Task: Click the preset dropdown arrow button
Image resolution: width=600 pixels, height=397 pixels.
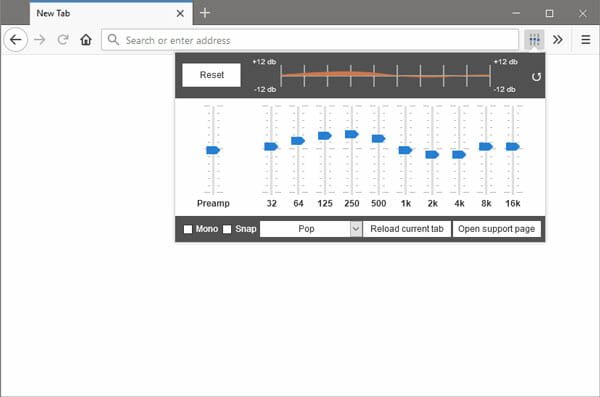Action: 356,229
